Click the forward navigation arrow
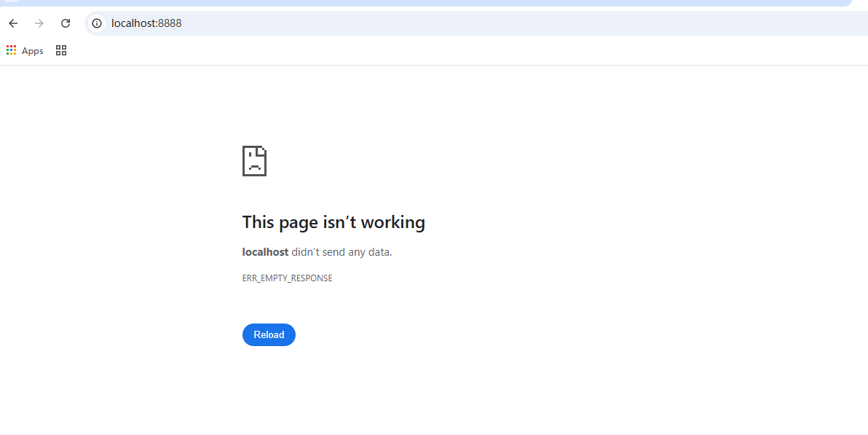The height and width of the screenshot is (435, 868). (x=39, y=23)
